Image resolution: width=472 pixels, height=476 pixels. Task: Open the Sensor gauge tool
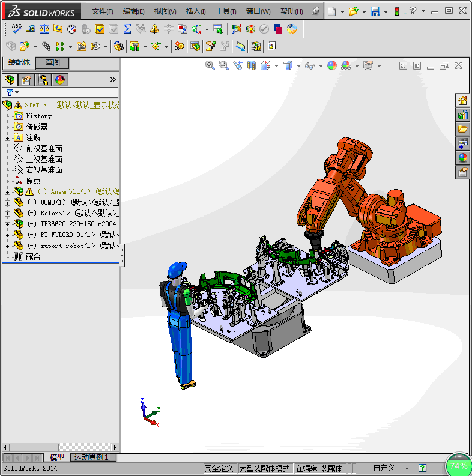coord(71,29)
